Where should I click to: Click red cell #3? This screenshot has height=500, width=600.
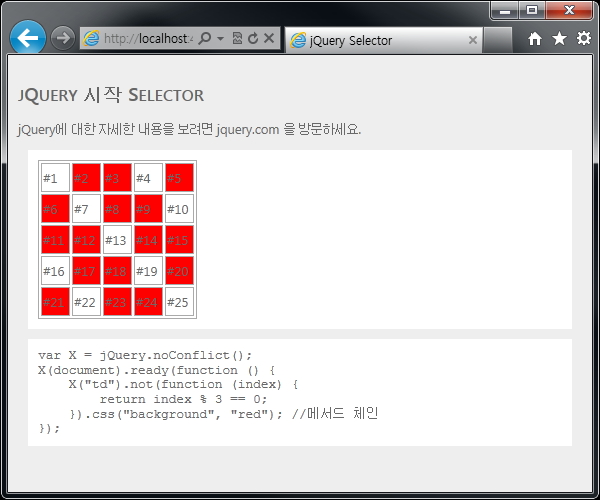(117, 178)
